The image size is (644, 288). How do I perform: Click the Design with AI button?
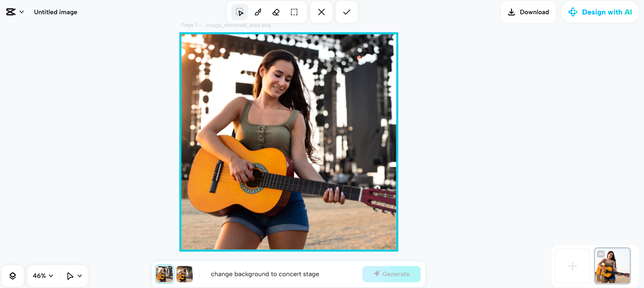pos(600,12)
